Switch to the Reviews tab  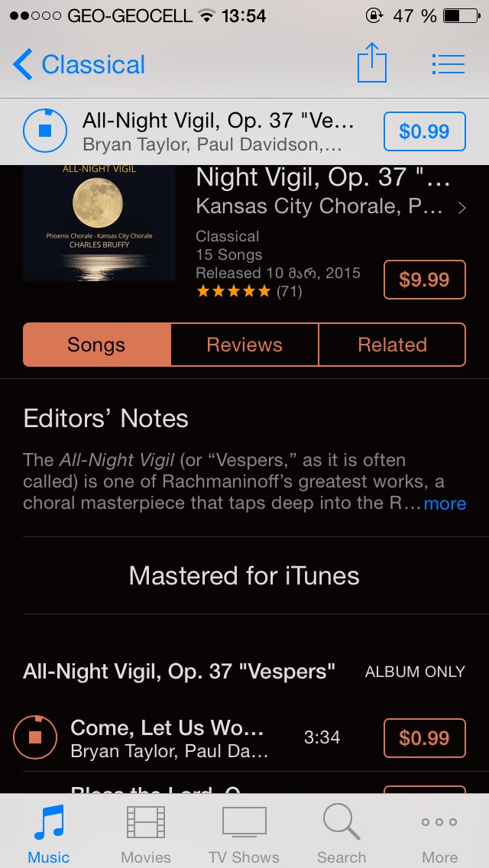tap(244, 345)
